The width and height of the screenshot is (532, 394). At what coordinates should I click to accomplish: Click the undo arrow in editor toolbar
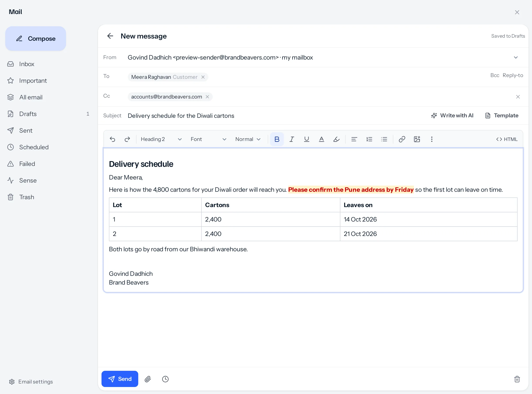[112, 139]
